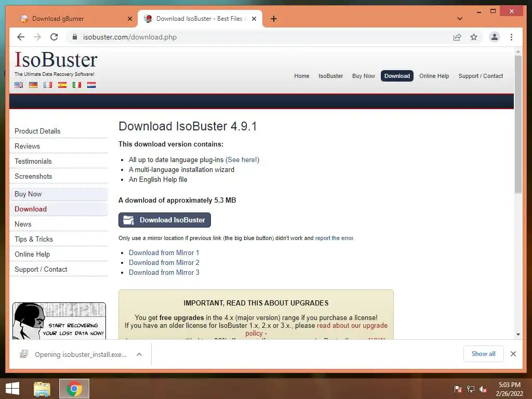Click read about our upgrade policy link

click(x=352, y=325)
